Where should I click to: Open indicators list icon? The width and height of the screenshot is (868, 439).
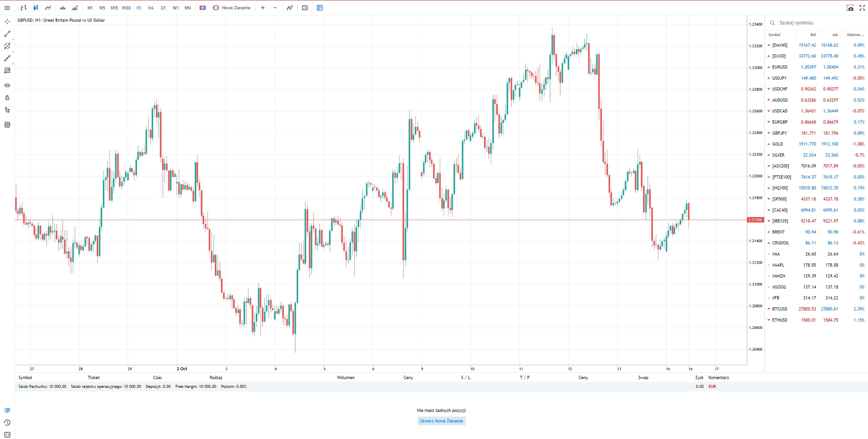tap(290, 8)
